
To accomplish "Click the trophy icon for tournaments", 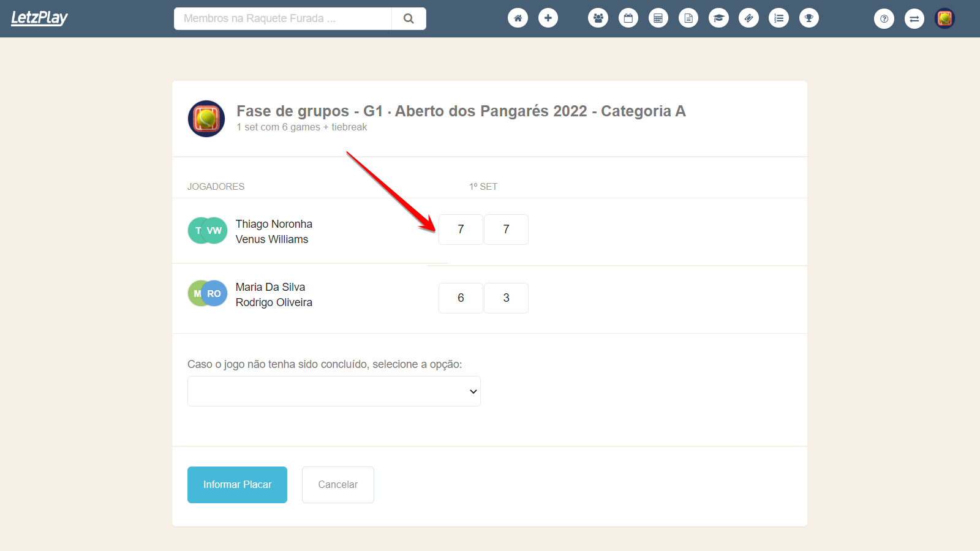I will (809, 18).
